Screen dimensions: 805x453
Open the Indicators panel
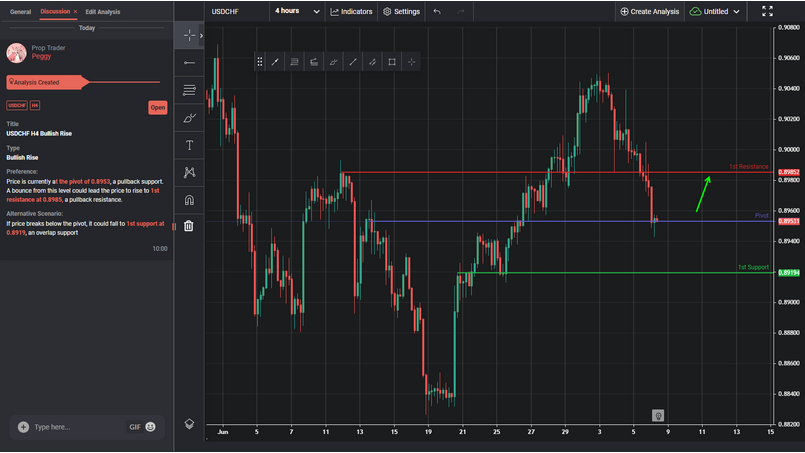coord(351,11)
